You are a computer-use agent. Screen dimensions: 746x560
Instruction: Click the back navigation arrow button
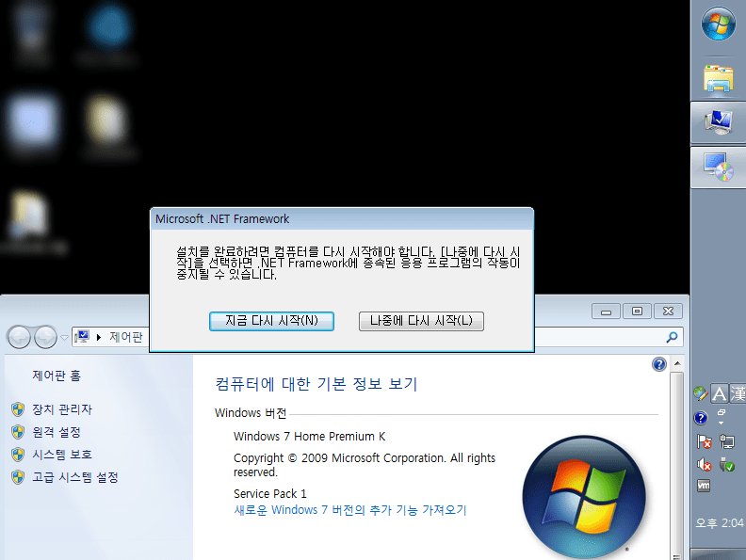19,337
